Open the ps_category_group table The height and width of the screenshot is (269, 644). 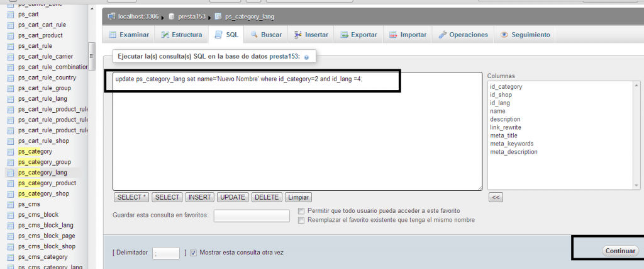point(45,162)
